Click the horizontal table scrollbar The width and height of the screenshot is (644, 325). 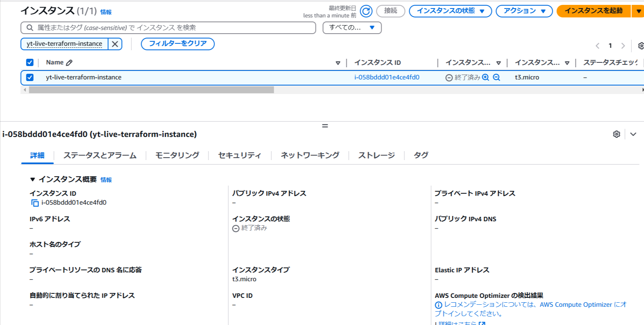coord(151,90)
